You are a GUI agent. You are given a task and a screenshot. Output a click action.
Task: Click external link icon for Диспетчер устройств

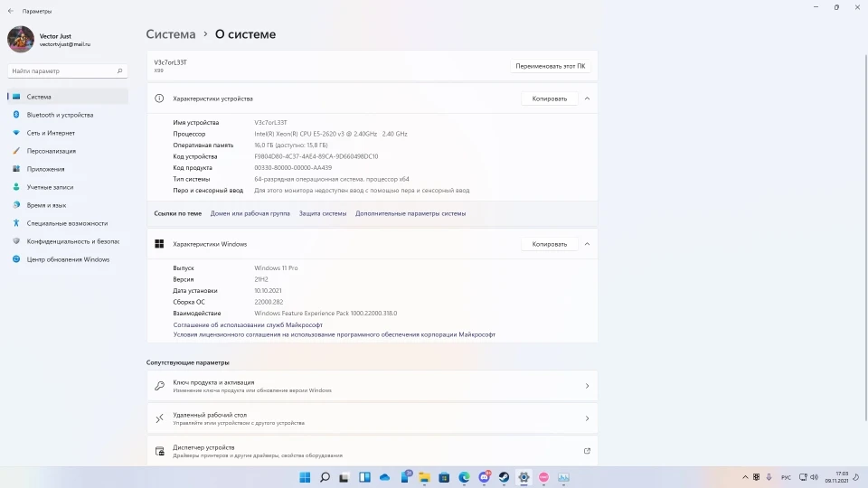tap(588, 451)
